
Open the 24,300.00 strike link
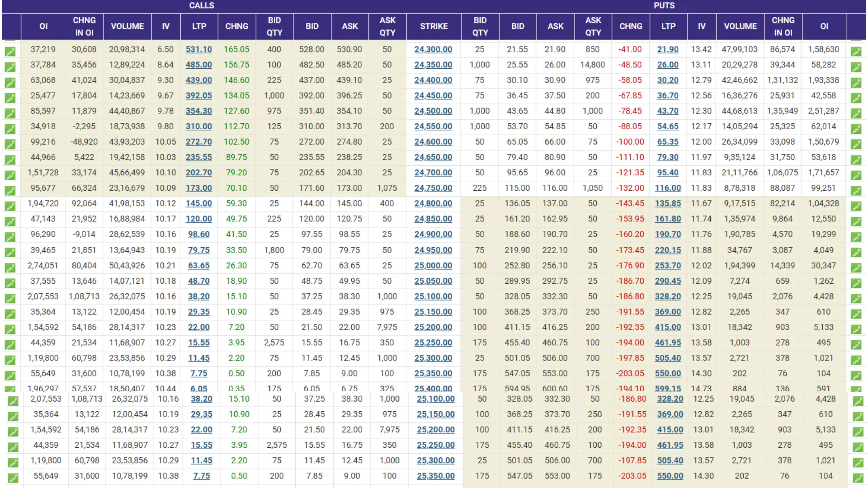click(x=433, y=49)
